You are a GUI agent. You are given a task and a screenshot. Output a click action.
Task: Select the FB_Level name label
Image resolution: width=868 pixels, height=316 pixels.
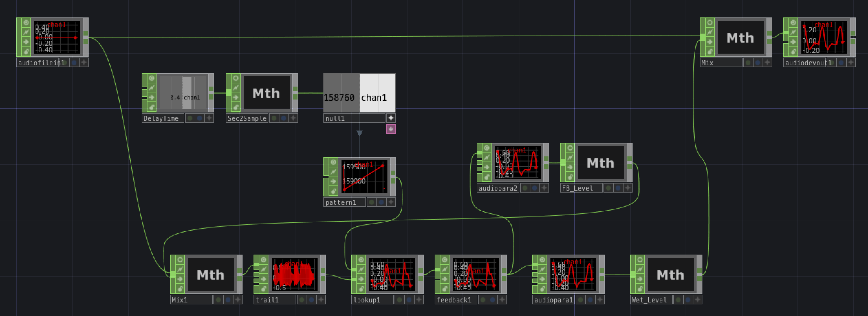click(581, 188)
